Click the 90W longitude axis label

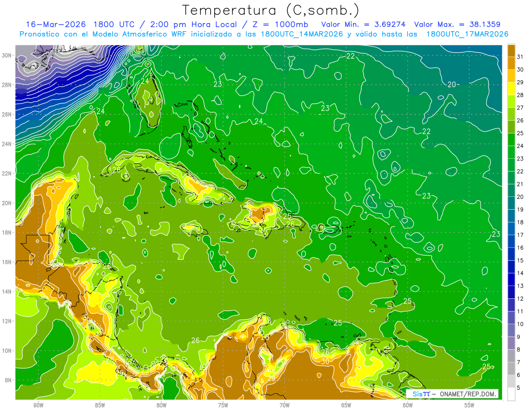(x=38, y=405)
